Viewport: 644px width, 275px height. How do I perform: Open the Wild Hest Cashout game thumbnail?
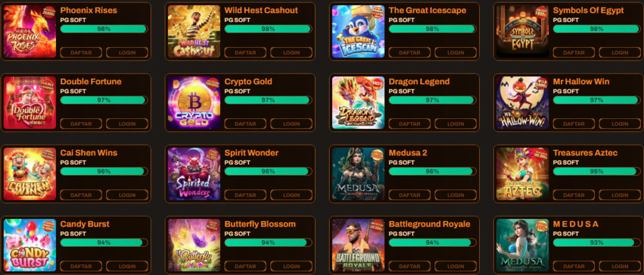[x=194, y=31]
